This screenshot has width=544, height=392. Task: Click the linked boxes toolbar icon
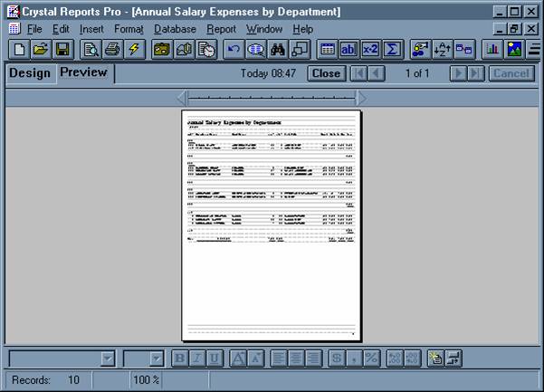tap(464, 49)
